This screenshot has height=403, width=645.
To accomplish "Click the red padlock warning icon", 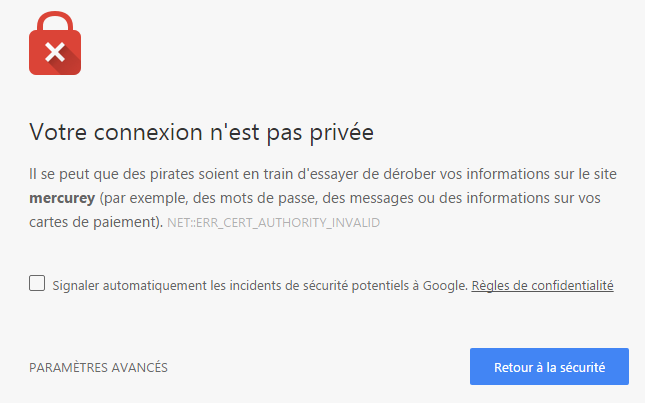I will [x=55, y=43].
